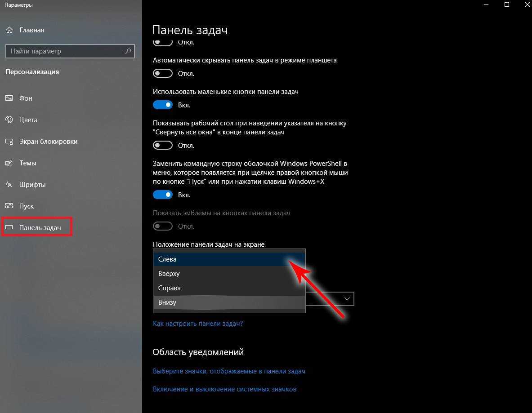Click the font icon next to Шрифты
Viewport: 532px width, 413px height.
pos(9,184)
